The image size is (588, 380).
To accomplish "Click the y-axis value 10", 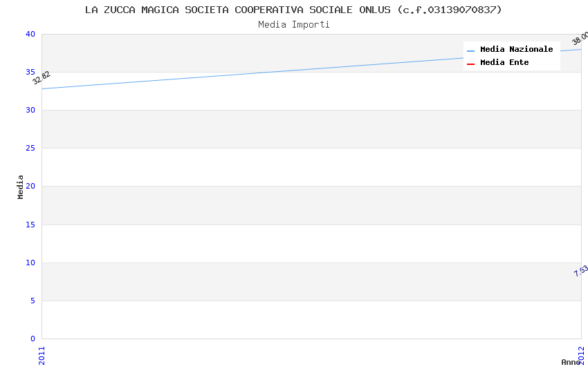I will (x=30, y=263).
